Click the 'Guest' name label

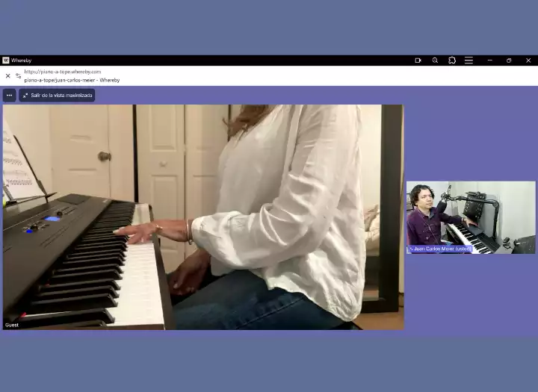[x=12, y=325]
